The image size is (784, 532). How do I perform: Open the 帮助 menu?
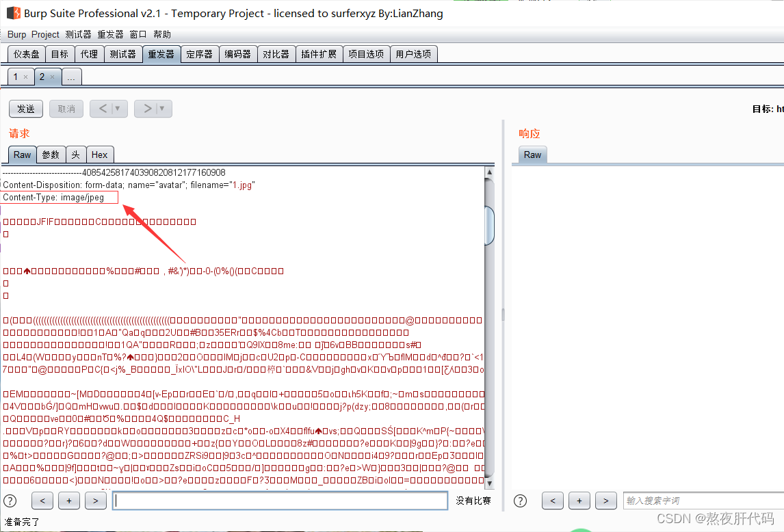(x=162, y=34)
